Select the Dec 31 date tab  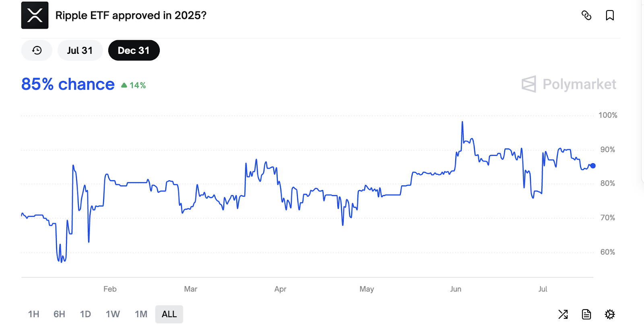tap(134, 50)
